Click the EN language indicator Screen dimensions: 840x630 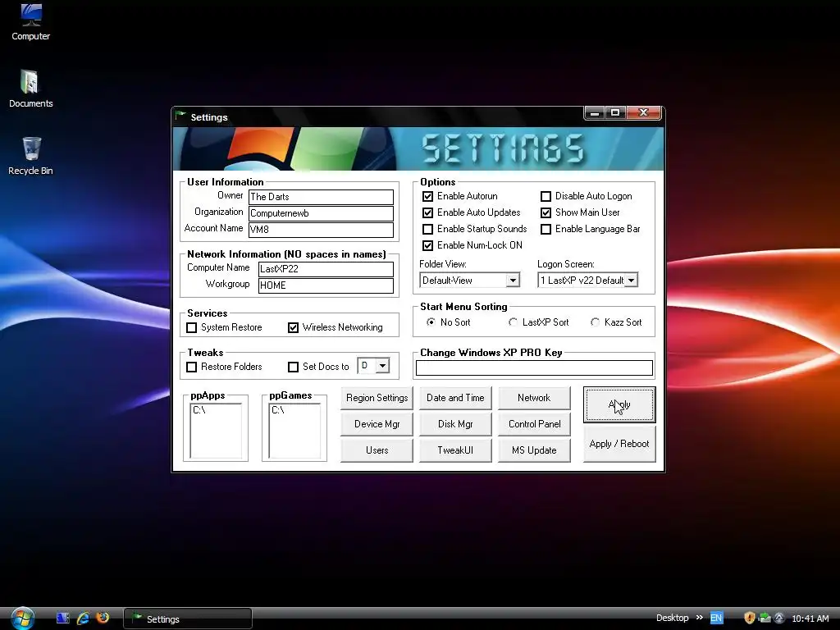(716, 619)
